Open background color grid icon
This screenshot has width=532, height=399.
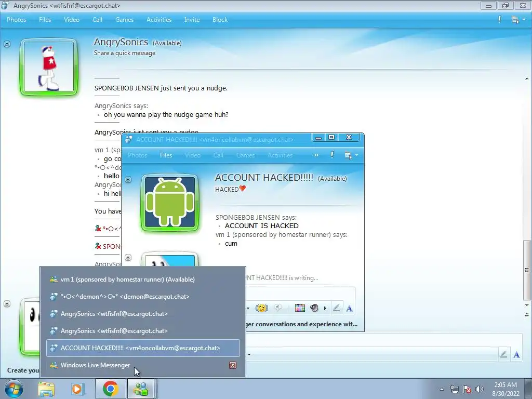(x=300, y=308)
